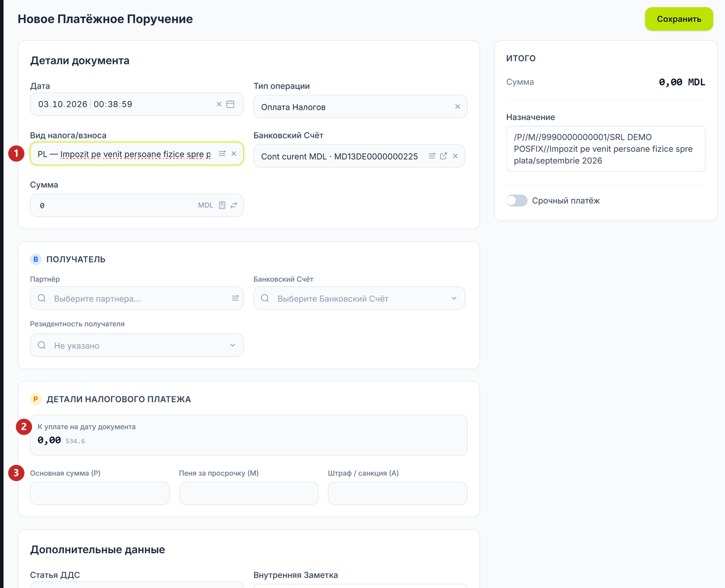This screenshot has width=725, height=588.
Task: Click the 'ДЕТАЛИ НАЛОГОВОГО ПЛАТЕЖА' heading
Action: coord(119,399)
